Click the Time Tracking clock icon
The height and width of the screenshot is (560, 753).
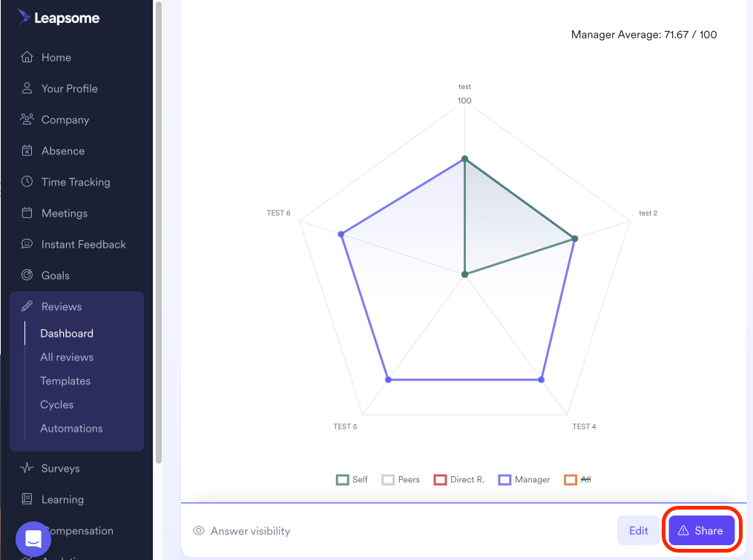click(x=27, y=182)
